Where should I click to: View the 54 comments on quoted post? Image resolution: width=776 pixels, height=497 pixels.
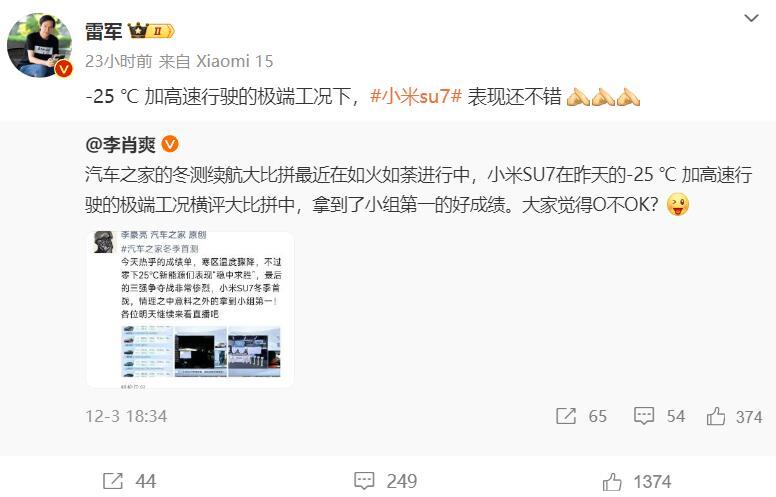[659, 416]
